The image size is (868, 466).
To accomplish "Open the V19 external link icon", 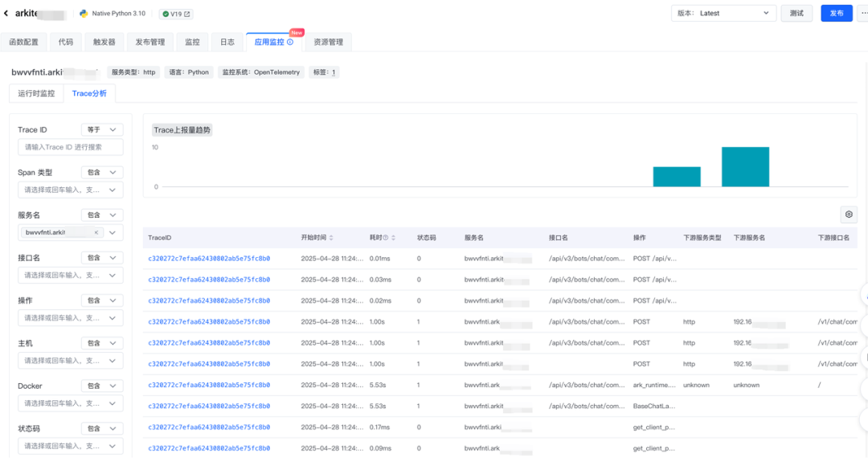I will coord(187,14).
